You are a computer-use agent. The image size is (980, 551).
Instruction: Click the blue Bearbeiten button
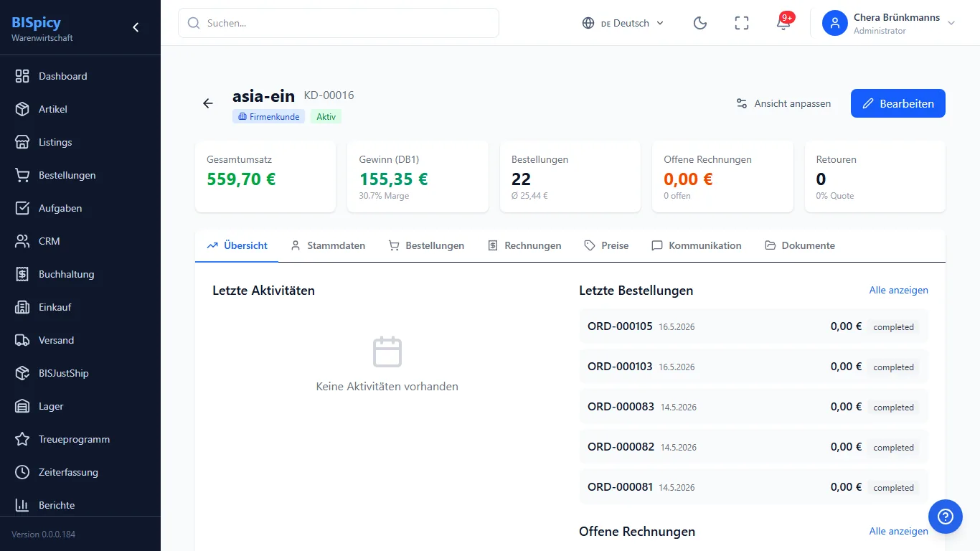(898, 103)
